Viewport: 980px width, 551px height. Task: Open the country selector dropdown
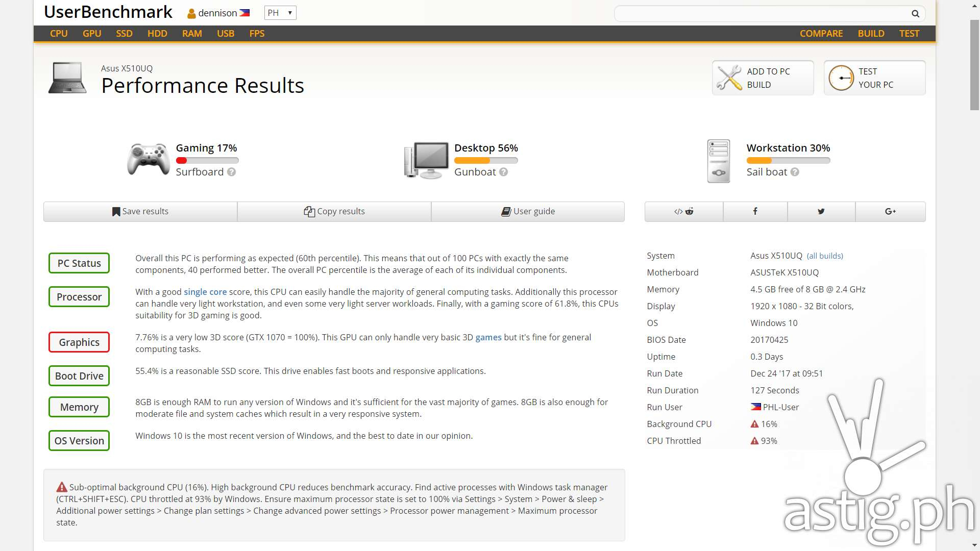point(279,13)
